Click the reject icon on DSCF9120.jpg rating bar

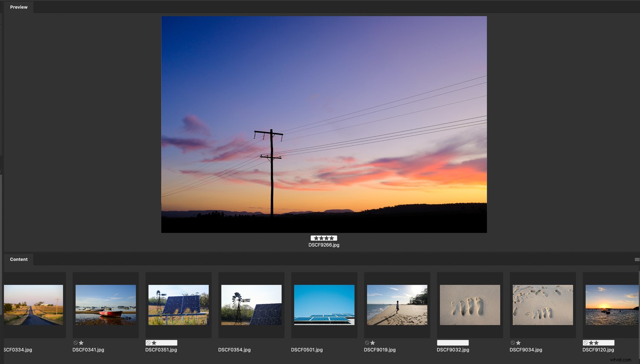coord(585,343)
